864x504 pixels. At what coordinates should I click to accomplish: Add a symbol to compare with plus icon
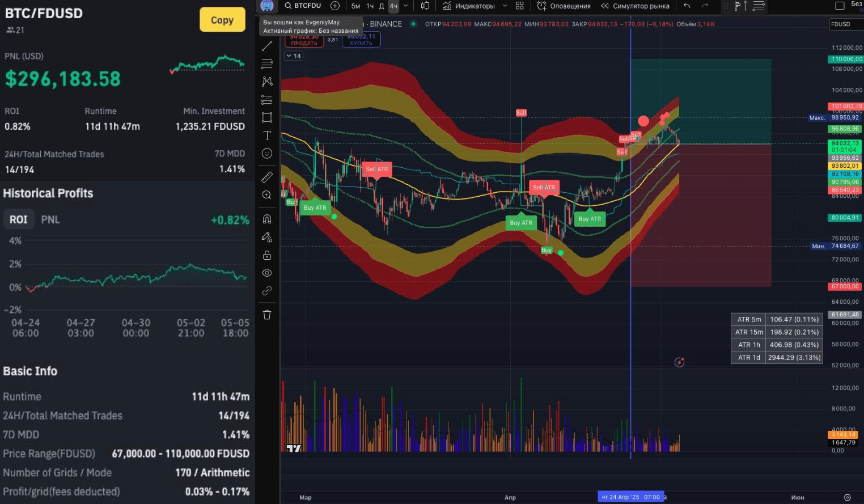coord(335,6)
